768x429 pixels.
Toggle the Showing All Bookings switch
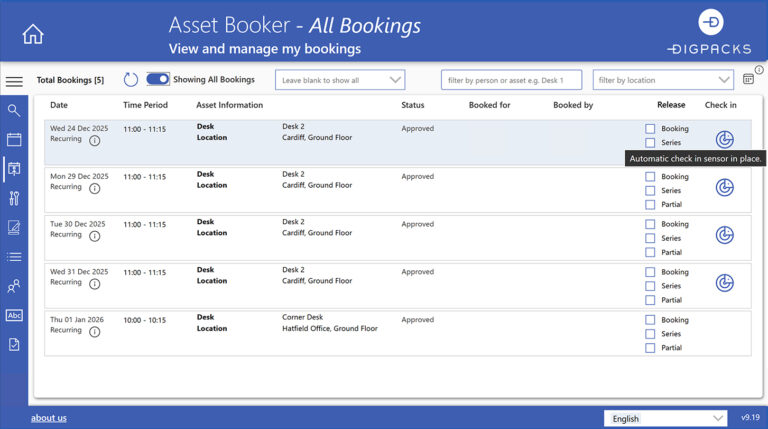pos(158,80)
